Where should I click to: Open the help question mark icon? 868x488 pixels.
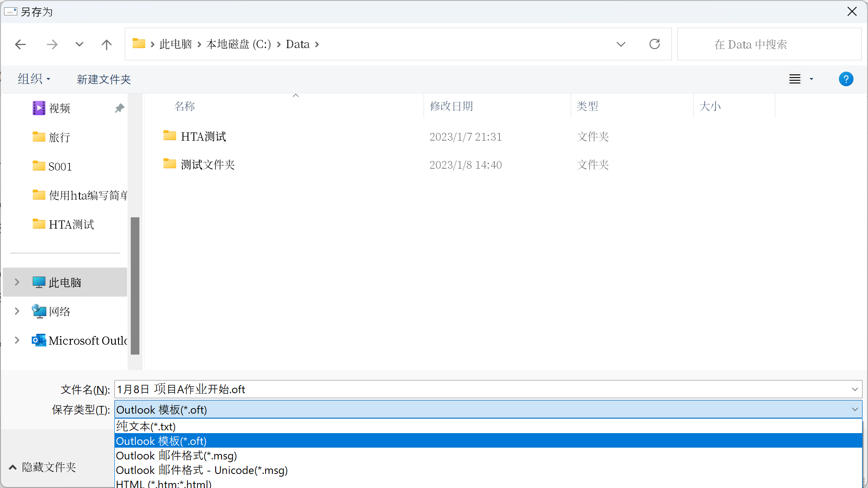point(845,79)
